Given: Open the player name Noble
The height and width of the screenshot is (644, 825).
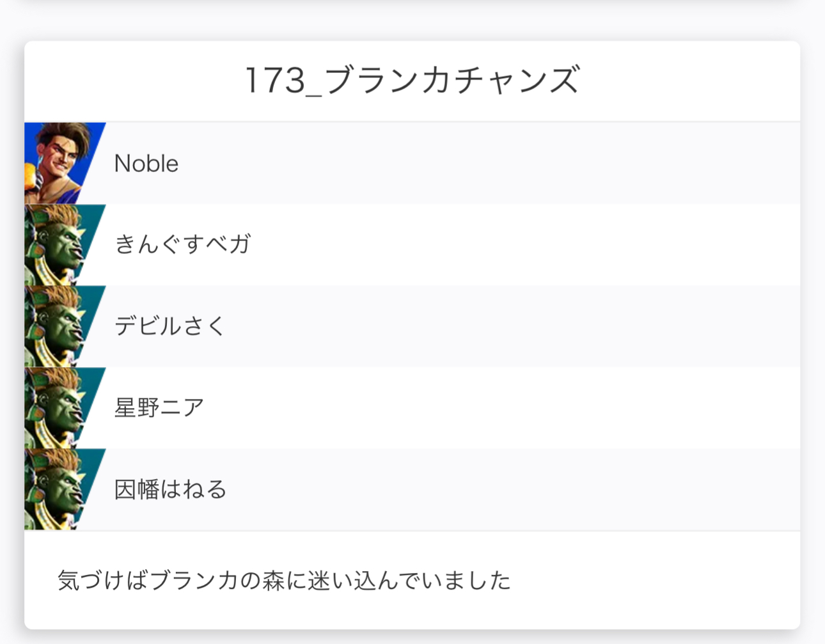Looking at the screenshot, I should [146, 164].
